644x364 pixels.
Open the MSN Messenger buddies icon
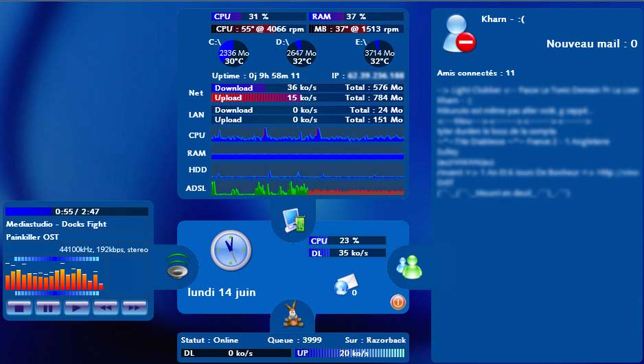(409, 267)
